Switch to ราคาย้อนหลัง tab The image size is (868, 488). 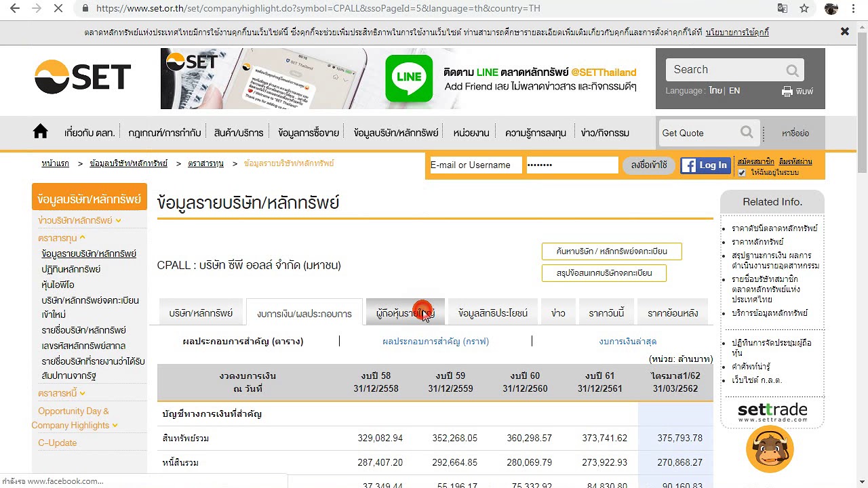pyautogui.click(x=673, y=313)
